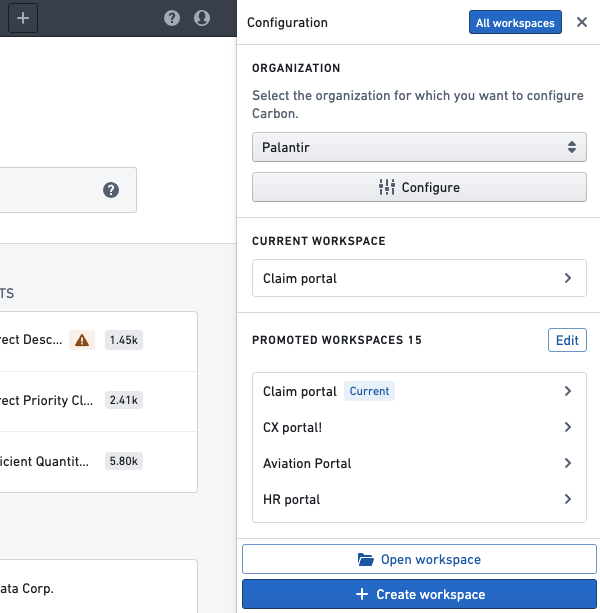Open the help question mark in top bar

(x=172, y=18)
